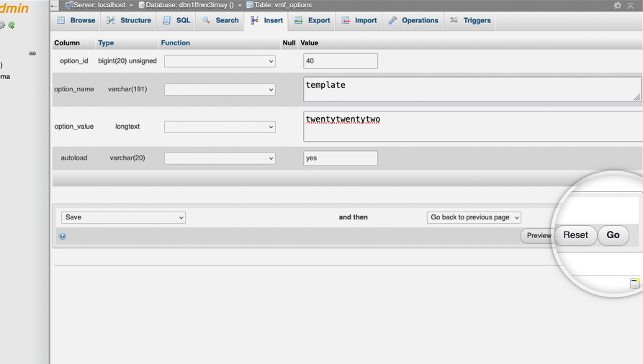The width and height of the screenshot is (643, 364).
Task: Click the back arrow navigation icon
Action: point(54,6)
